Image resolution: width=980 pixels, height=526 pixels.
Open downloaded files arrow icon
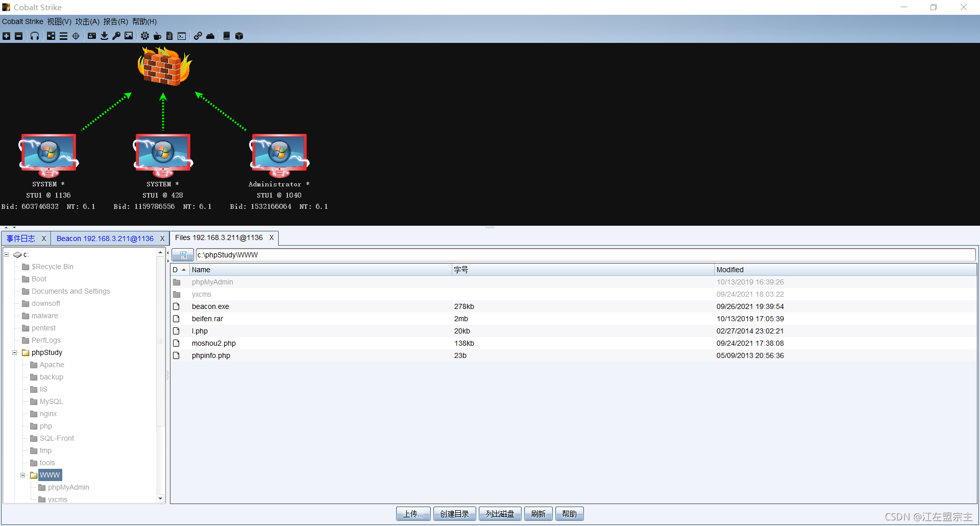coord(104,36)
